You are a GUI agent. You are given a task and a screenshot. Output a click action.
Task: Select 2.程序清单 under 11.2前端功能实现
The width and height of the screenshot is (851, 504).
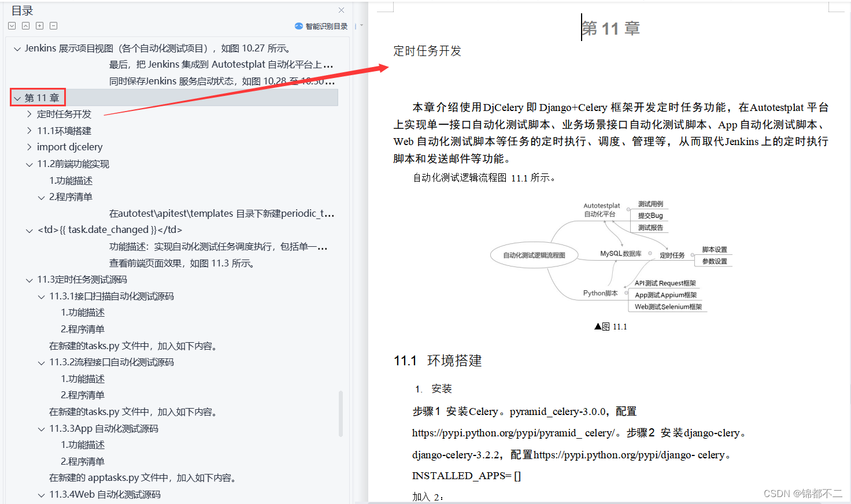71,197
